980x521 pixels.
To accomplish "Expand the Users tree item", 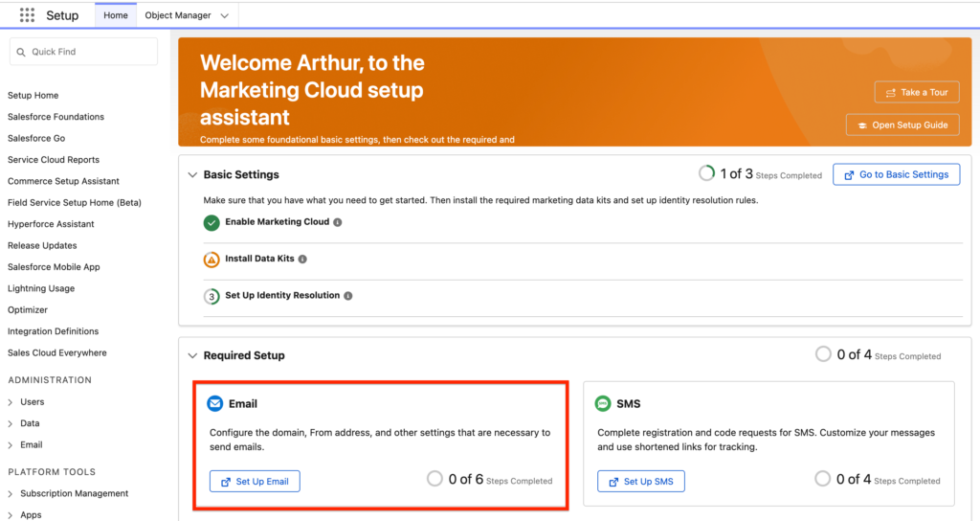I will pos(12,402).
